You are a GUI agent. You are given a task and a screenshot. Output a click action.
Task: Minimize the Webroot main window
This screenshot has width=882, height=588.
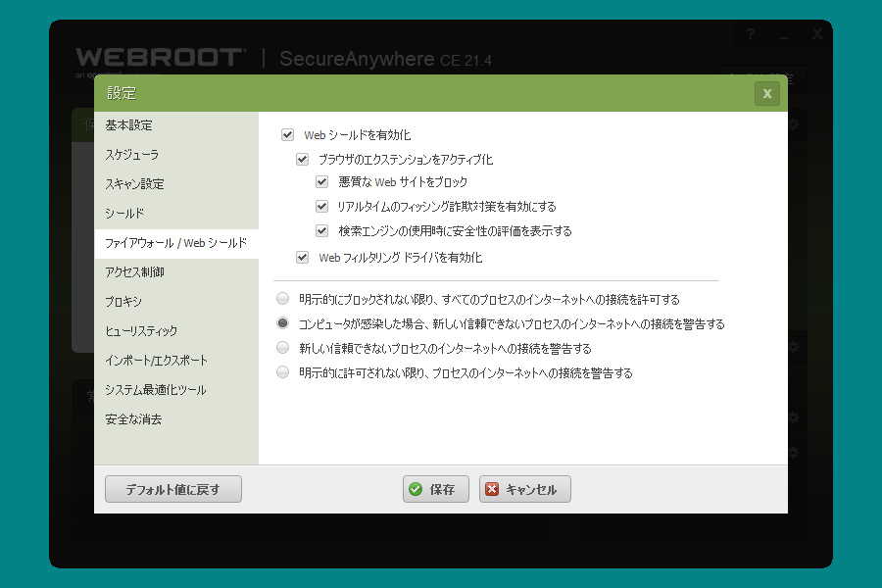784,35
